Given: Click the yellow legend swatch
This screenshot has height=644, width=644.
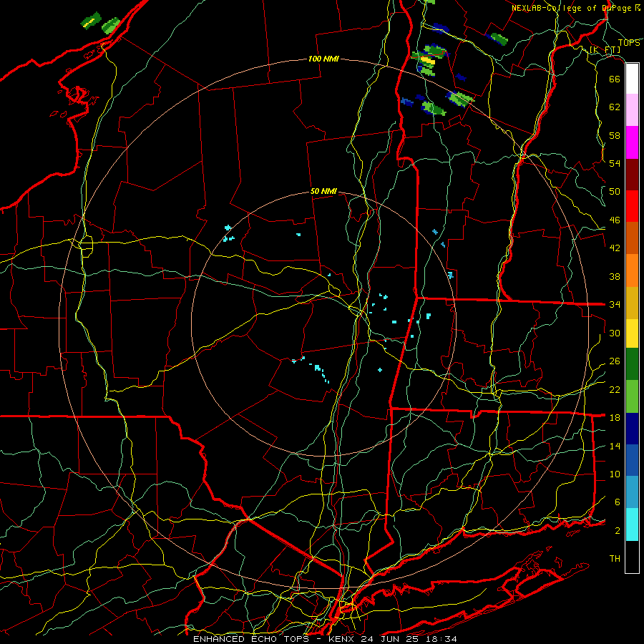Looking at the screenshot, I should tap(632, 333).
